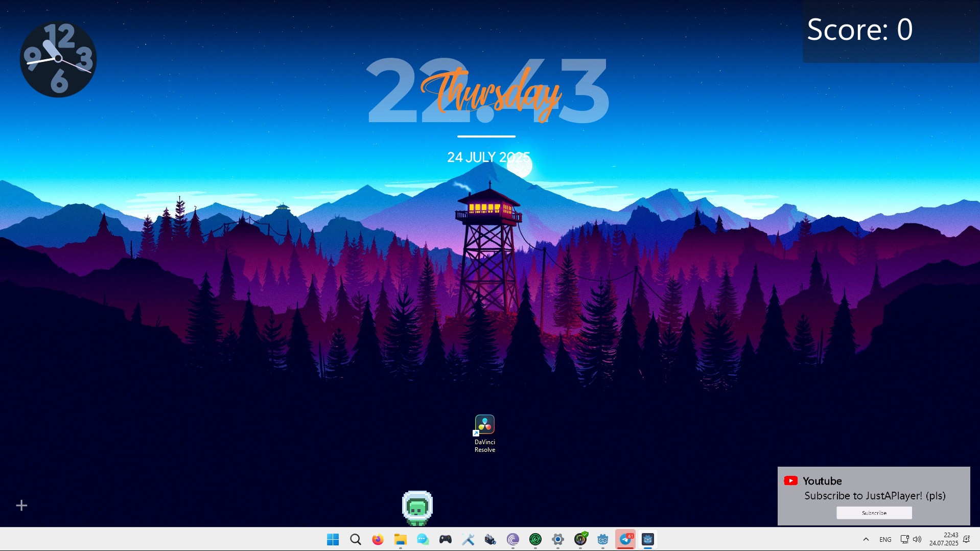The image size is (980, 551).
Task: Open the volume control in system tray
Action: (x=917, y=539)
